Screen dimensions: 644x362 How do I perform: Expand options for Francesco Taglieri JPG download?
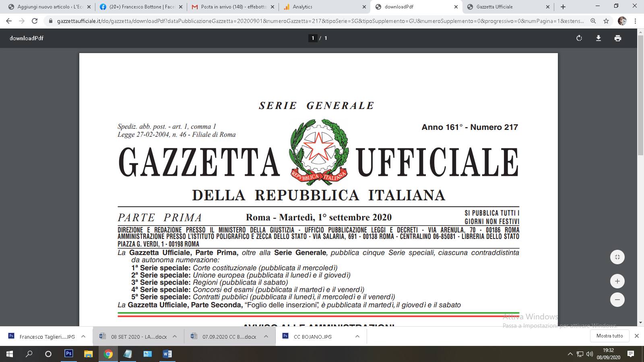(x=83, y=337)
